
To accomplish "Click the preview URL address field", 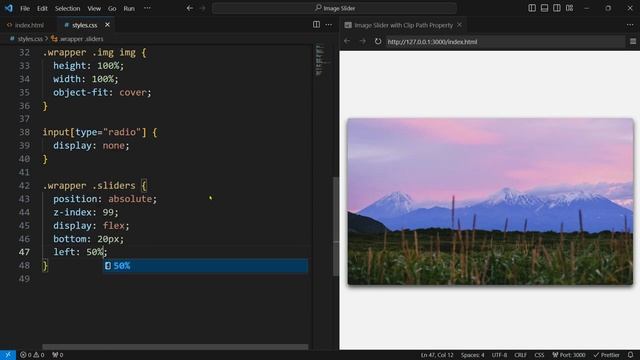I will pyautogui.click(x=504, y=41).
